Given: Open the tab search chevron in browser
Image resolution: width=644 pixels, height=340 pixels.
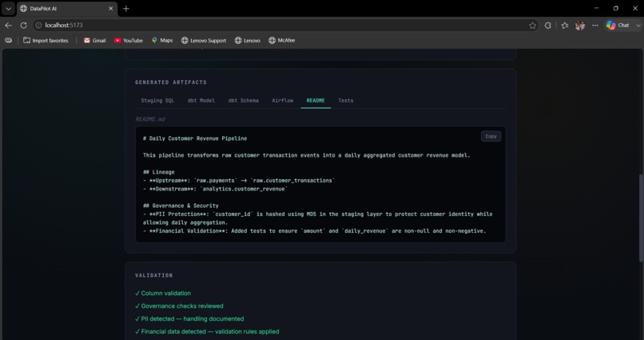Looking at the screenshot, I should [x=8, y=8].
